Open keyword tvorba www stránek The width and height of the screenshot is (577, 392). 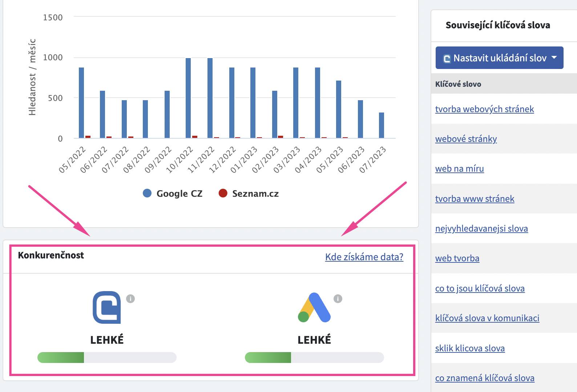click(x=475, y=199)
